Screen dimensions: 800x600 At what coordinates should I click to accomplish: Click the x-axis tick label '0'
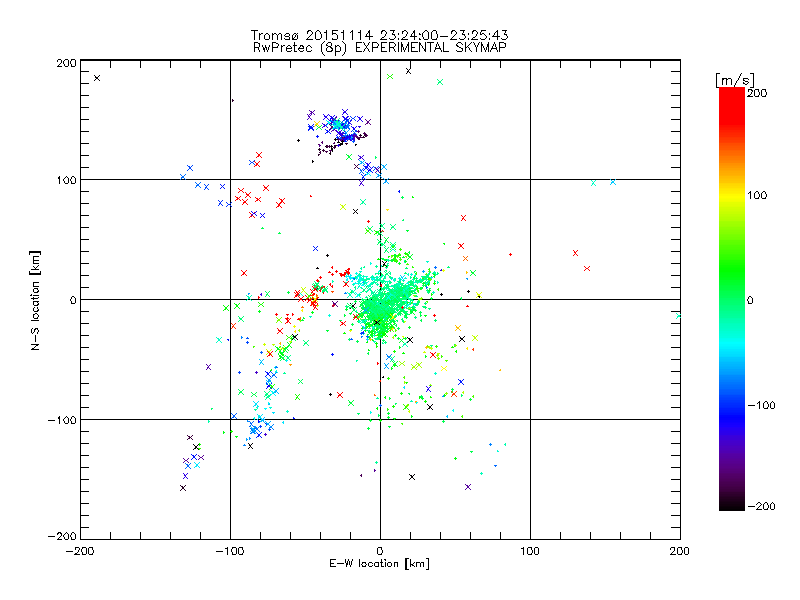[x=380, y=551]
